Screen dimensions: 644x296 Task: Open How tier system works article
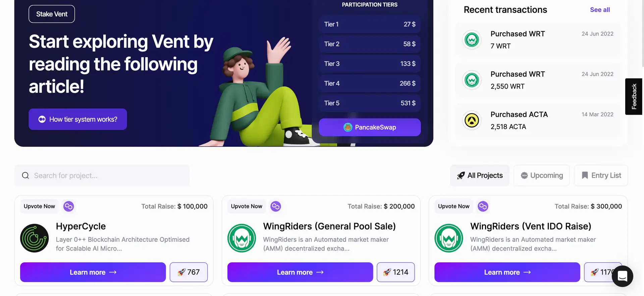click(x=78, y=119)
